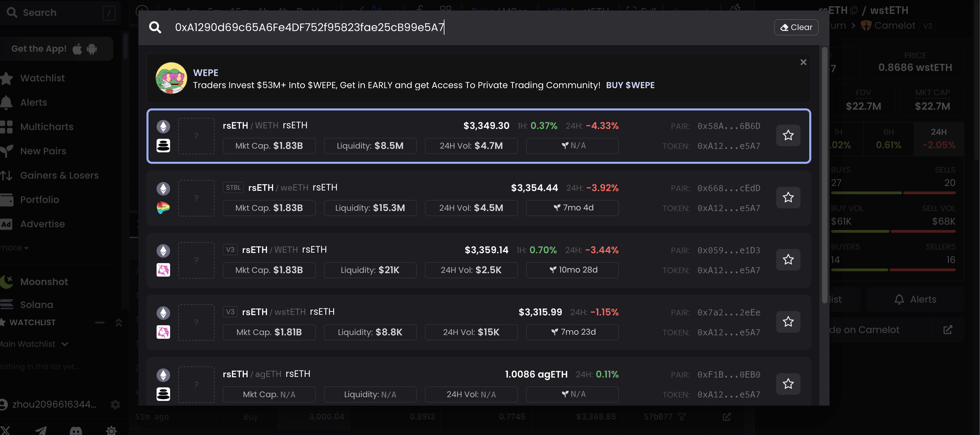The image size is (980, 435).
Task: Click Ethereum icon on rsETH/agETH row
Action: (x=163, y=375)
